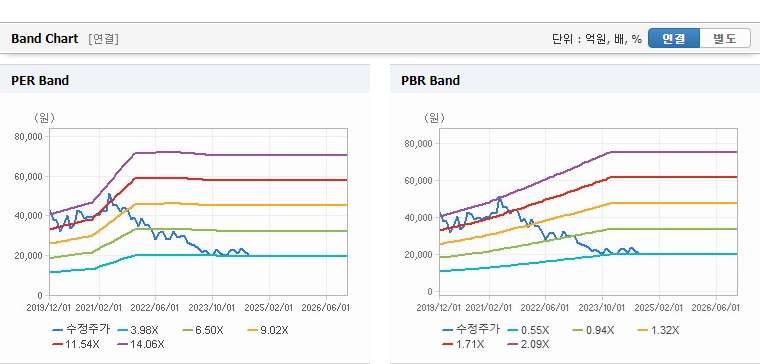760x364 pixels.
Task: Switch to the 연결 view tab
Action: pos(674,38)
